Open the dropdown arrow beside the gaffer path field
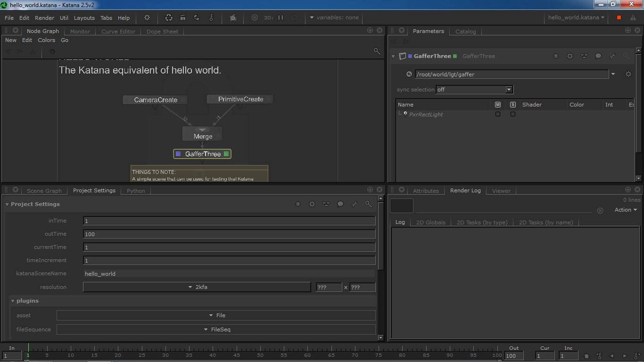This screenshot has height=362, width=644. pyautogui.click(x=613, y=74)
